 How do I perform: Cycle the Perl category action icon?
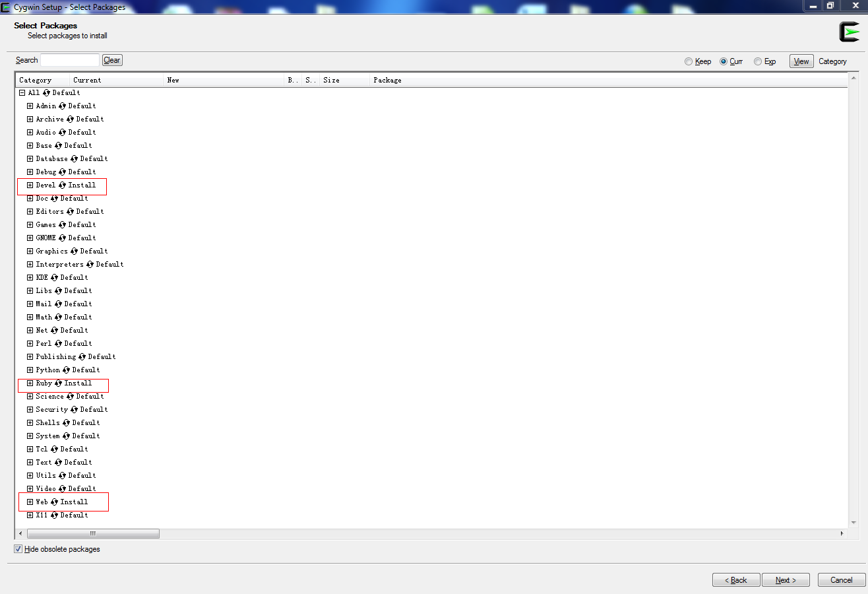coord(58,344)
